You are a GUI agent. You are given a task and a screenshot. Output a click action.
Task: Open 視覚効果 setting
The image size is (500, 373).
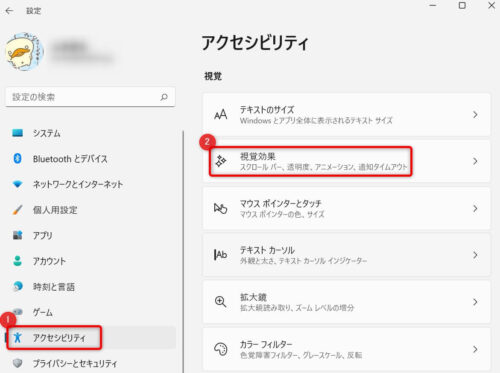(x=347, y=161)
